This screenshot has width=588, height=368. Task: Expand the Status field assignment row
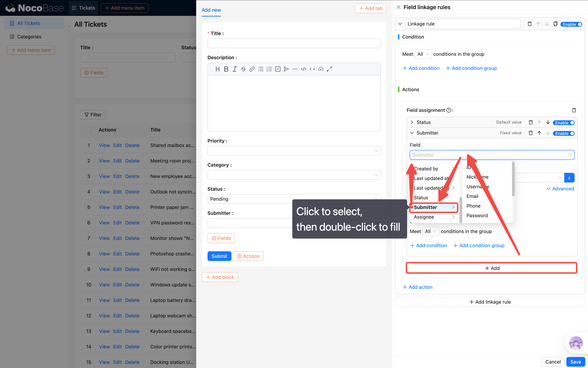[x=412, y=122]
